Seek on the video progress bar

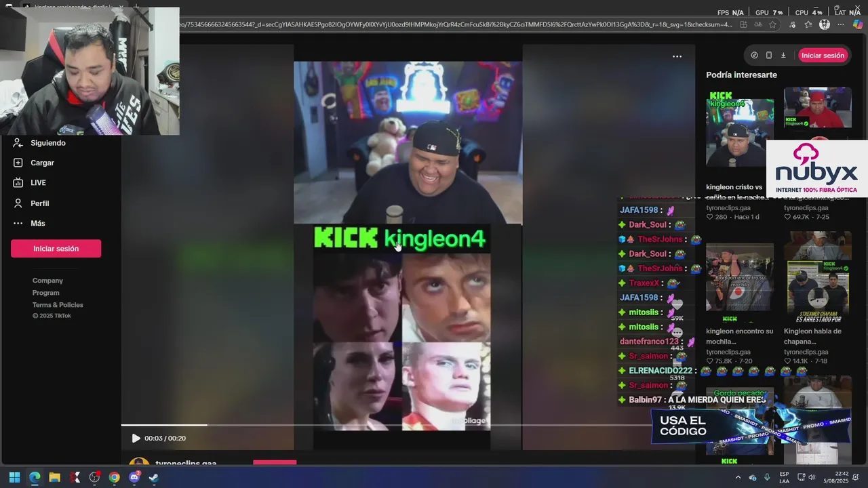[387, 425]
